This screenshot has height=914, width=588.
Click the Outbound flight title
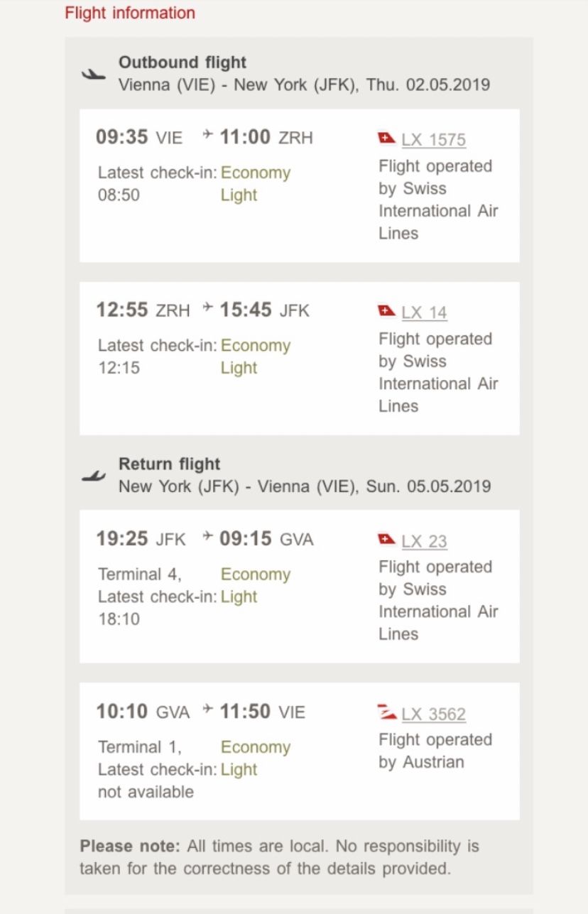pyautogui.click(x=183, y=62)
